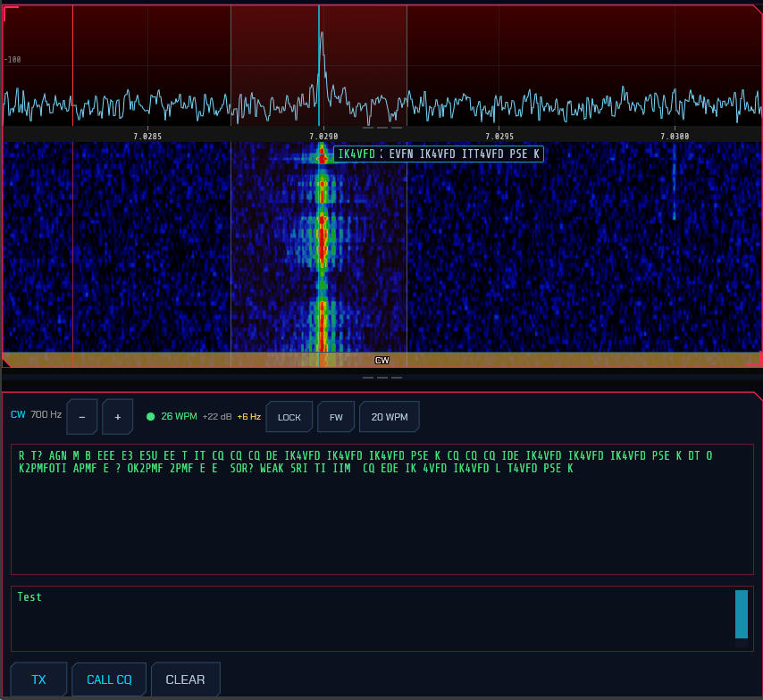Image resolution: width=763 pixels, height=700 pixels.
Task: Click the transmit text field containing "Test"
Action: tap(382, 618)
